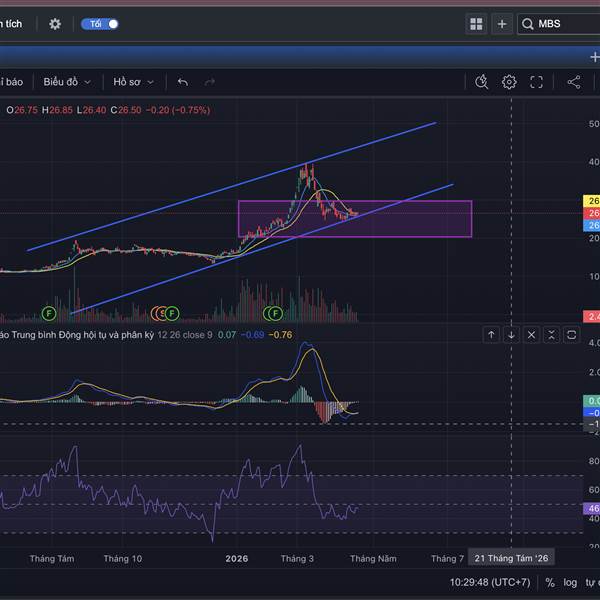Click the 10:29:48 (UTC+7) timezone

coord(490,582)
